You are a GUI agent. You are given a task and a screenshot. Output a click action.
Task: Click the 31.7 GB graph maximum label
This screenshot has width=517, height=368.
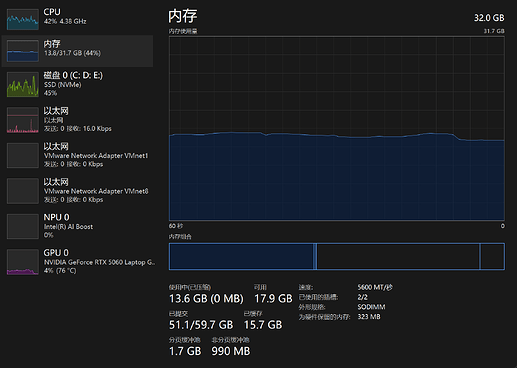494,31
